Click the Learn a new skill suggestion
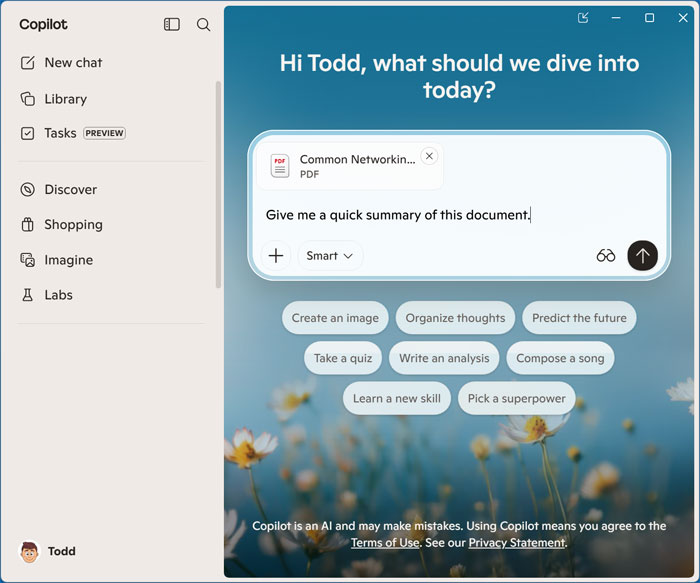The image size is (700, 583). tap(397, 398)
